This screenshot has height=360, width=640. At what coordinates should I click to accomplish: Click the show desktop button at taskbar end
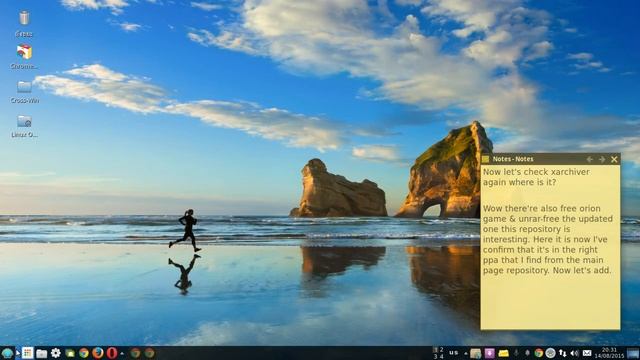pyautogui.click(x=633, y=353)
